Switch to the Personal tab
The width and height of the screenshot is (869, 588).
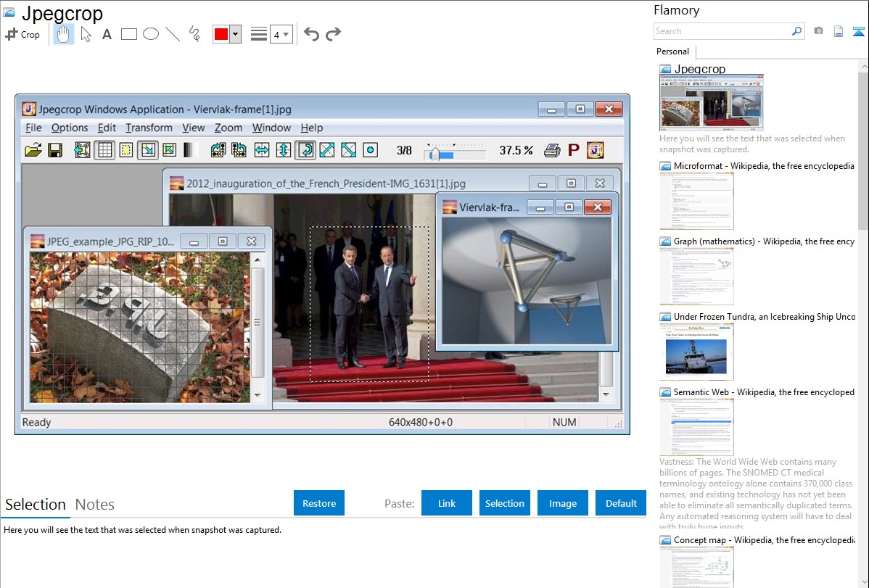point(673,51)
